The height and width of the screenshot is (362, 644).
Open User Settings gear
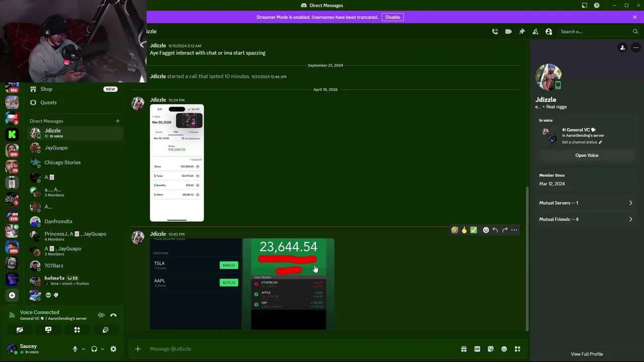pos(113,349)
